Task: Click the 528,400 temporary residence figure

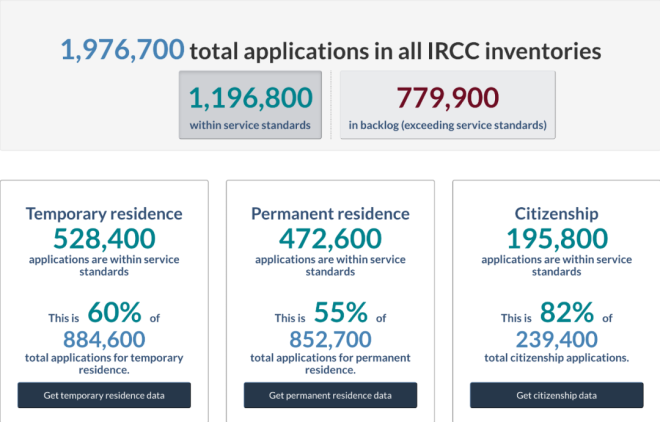Action: (104, 238)
